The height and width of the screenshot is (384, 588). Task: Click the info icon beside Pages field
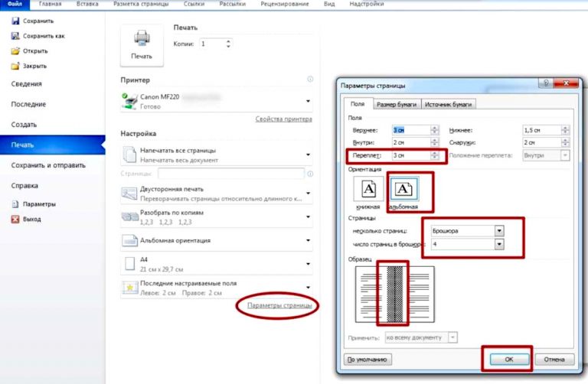click(310, 174)
